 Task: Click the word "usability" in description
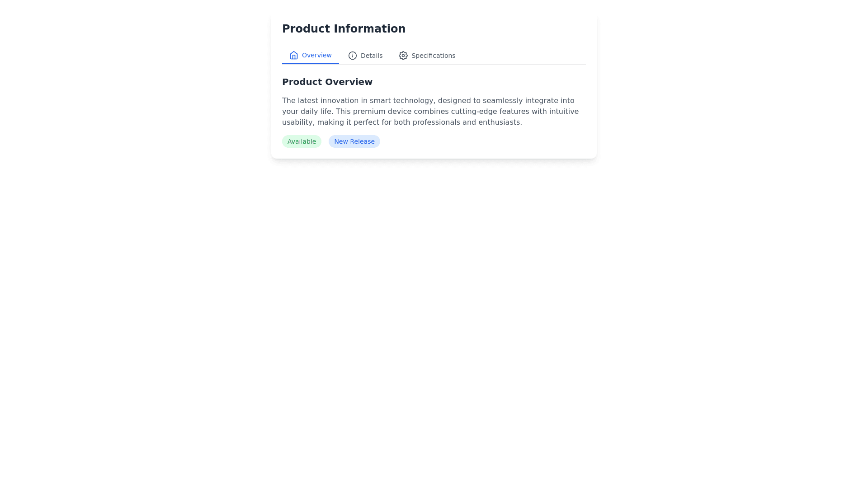(297, 122)
